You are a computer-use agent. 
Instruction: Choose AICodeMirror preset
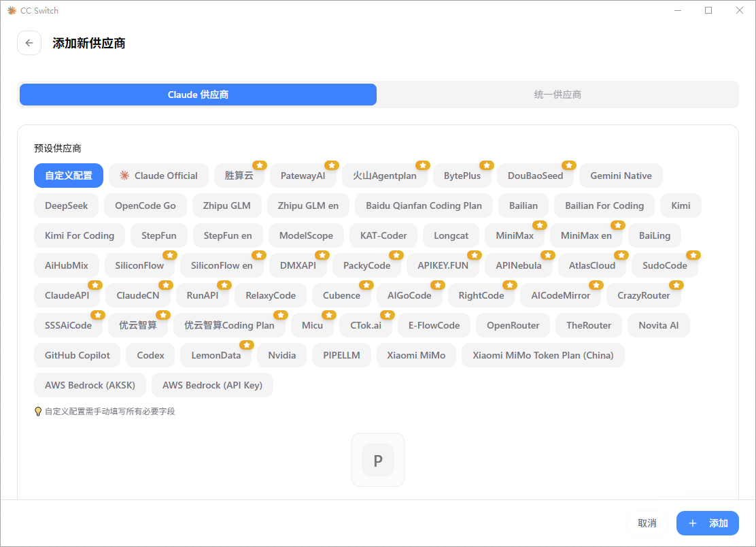pyautogui.click(x=561, y=295)
